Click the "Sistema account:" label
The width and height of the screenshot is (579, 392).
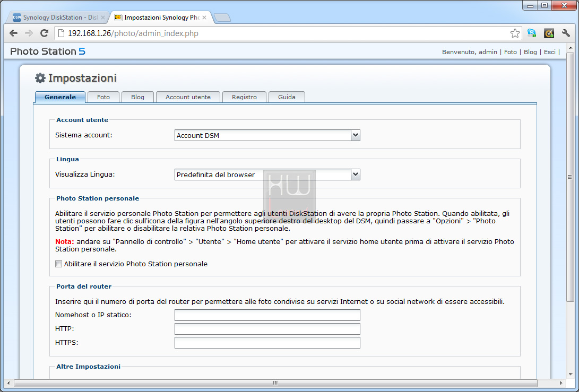point(83,135)
